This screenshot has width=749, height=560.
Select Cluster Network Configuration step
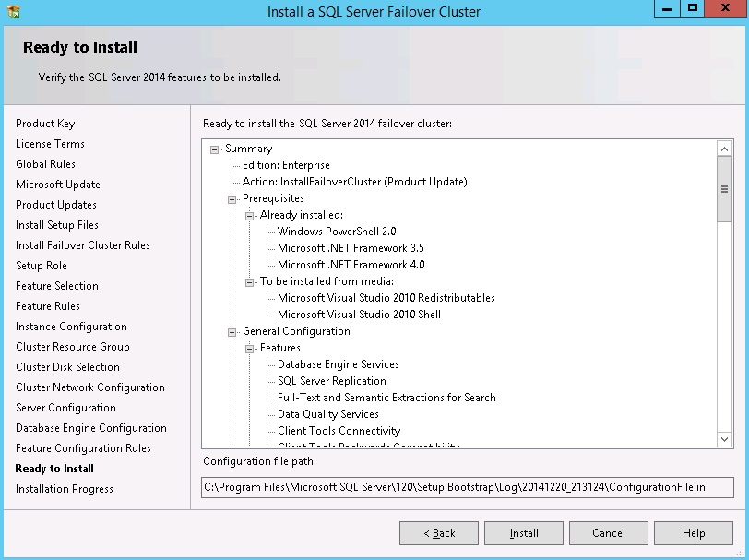90,387
